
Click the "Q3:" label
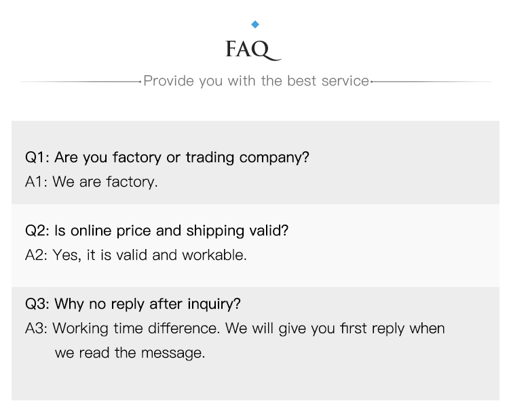(37, 304)
